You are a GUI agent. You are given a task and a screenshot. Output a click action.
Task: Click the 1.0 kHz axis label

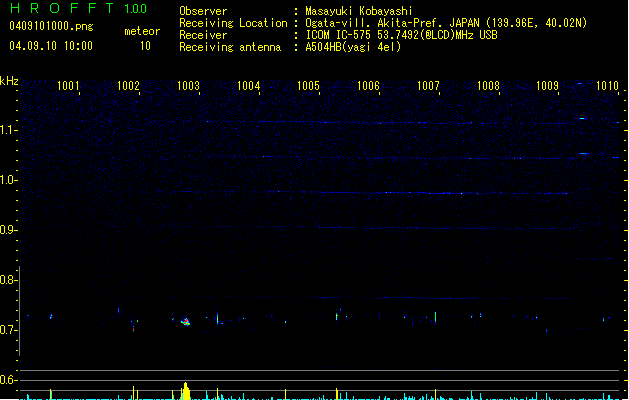tap(9, 180)
